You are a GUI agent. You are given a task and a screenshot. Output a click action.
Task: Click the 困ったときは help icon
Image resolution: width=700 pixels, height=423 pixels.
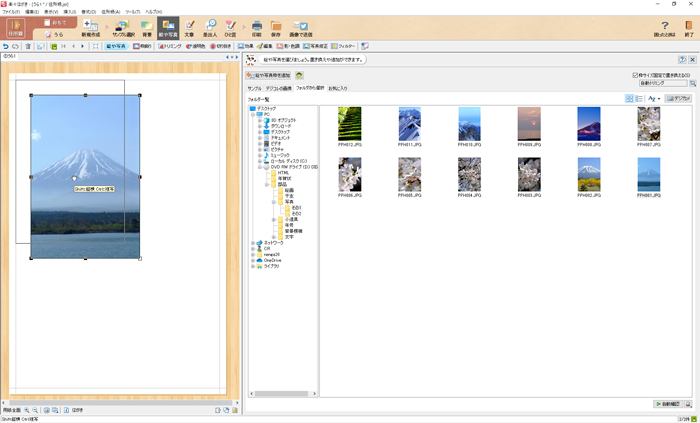click(x=665, y=28)
